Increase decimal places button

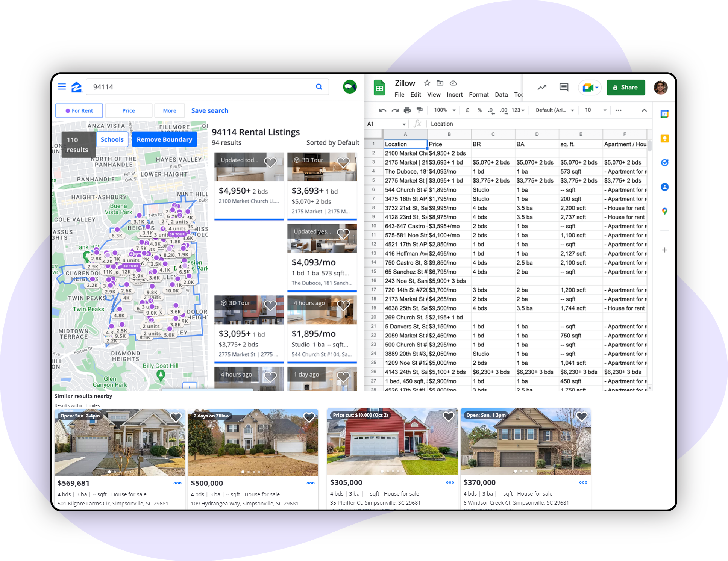click(504, 110)
